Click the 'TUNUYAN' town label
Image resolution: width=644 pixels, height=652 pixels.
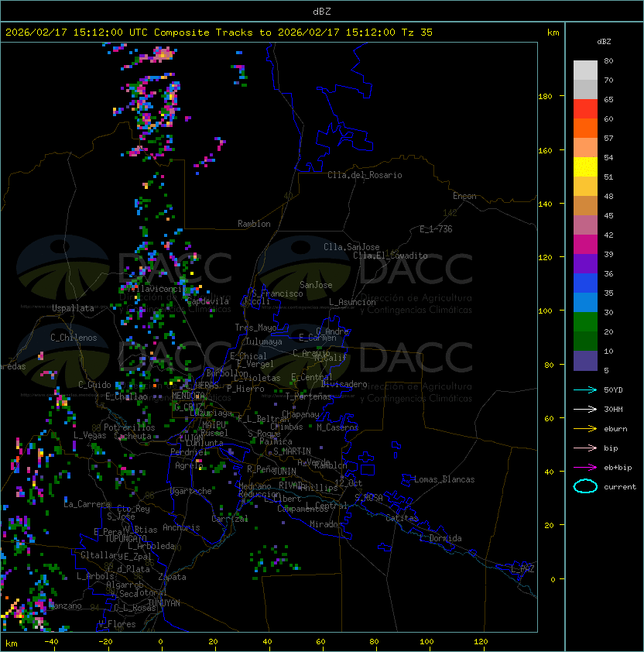coord(164,603)
